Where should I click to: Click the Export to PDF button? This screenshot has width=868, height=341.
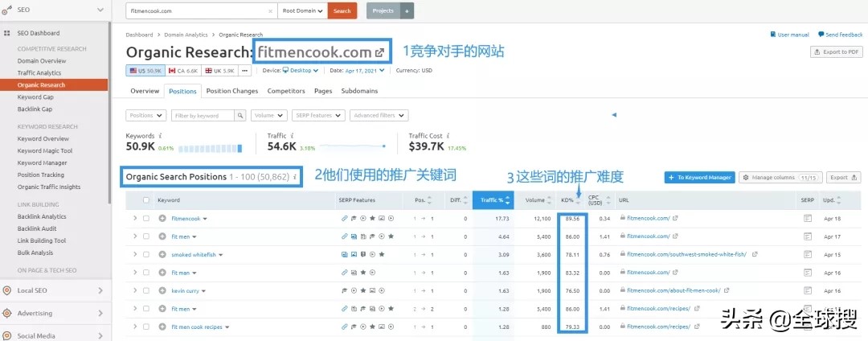point(836,52)
